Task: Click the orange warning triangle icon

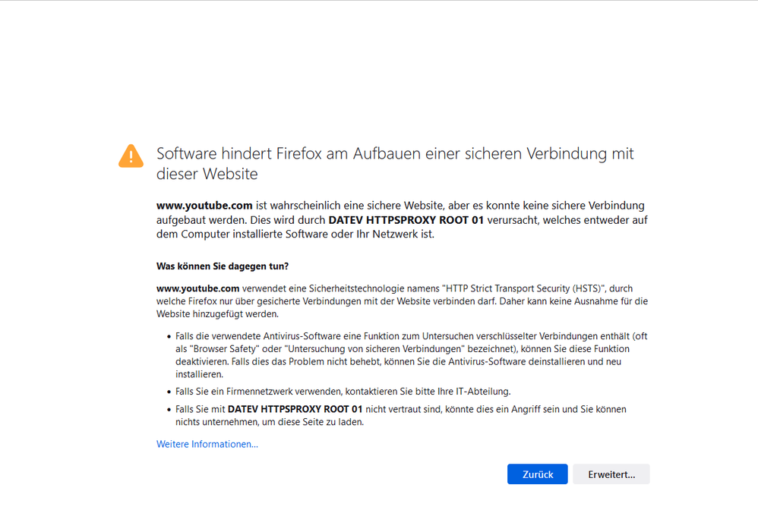Action: click(x=131, y=156)
